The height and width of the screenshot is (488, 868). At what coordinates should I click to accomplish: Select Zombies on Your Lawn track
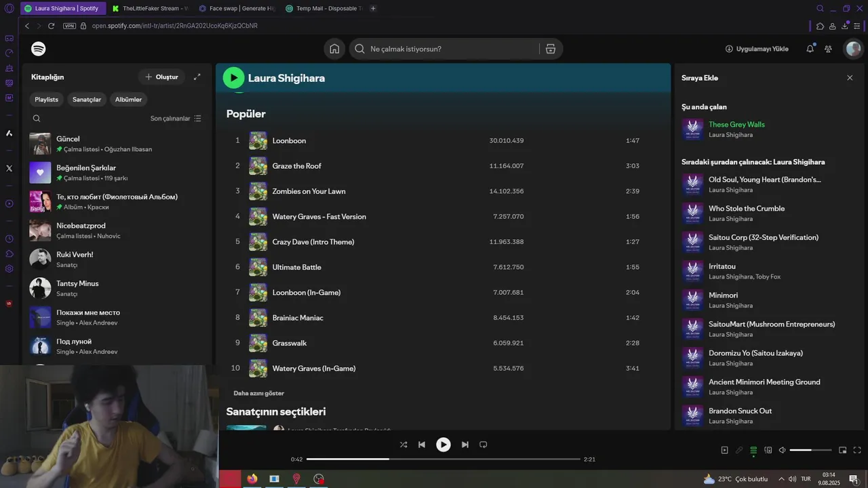(x=443, y=191)
